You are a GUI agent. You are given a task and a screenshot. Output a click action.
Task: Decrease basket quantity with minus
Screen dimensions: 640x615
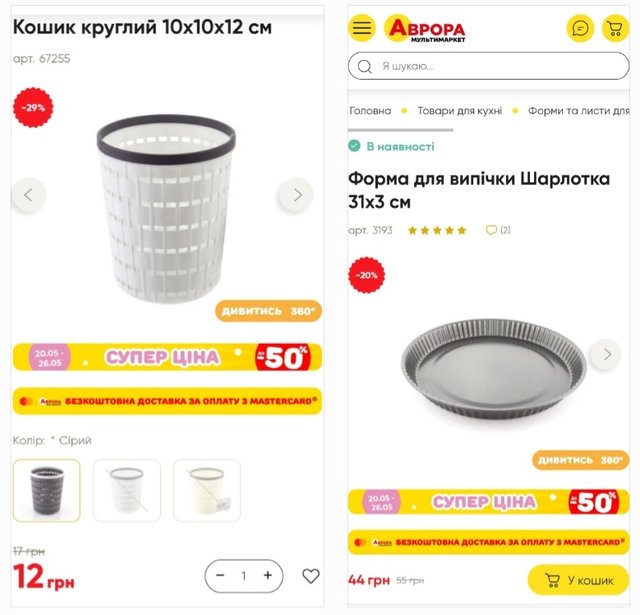pyautogui.click(x=220, y=575)
